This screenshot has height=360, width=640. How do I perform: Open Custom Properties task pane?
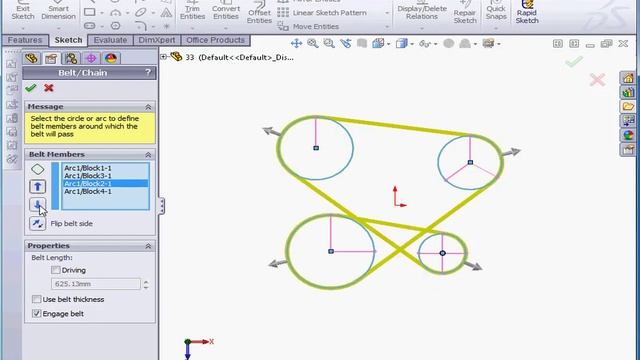tap(629, 149)
